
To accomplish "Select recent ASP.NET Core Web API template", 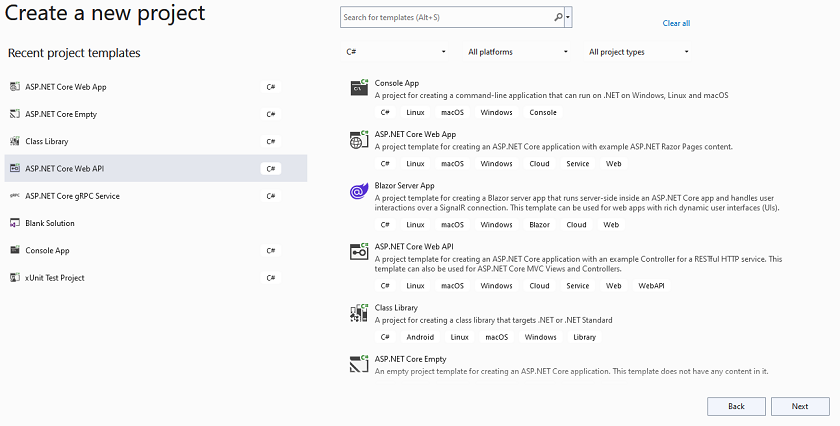I will click(65, 169).
